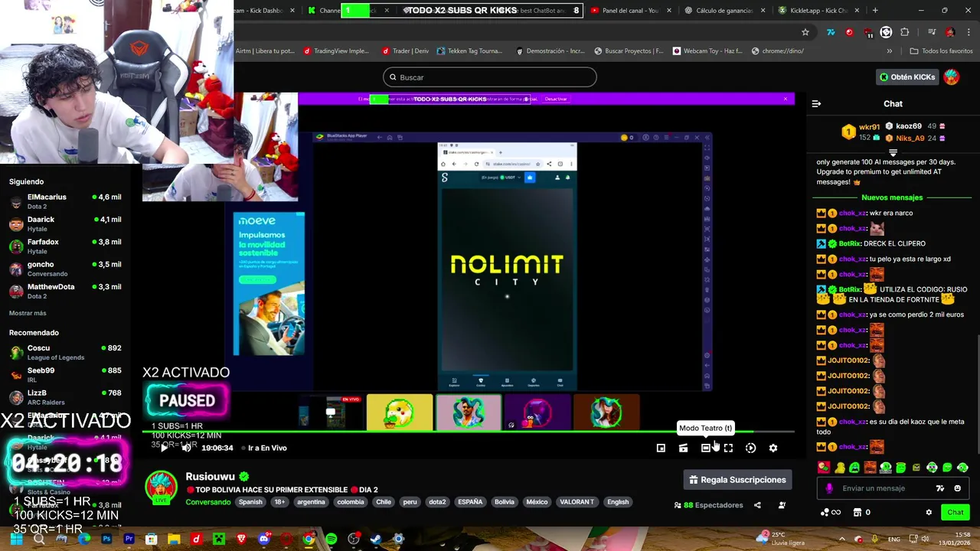Open the Conversando category link
Screen dimensions: 980x551
pos(207,502)
